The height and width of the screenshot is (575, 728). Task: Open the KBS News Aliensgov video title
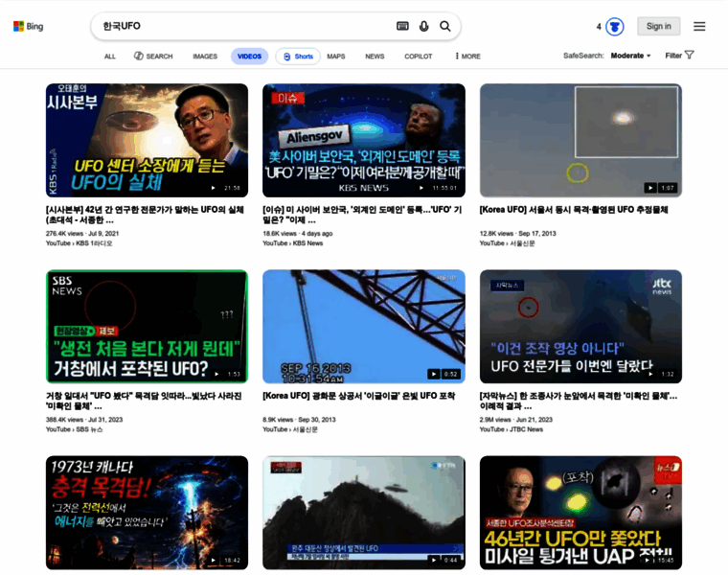[x=362, y=215]
